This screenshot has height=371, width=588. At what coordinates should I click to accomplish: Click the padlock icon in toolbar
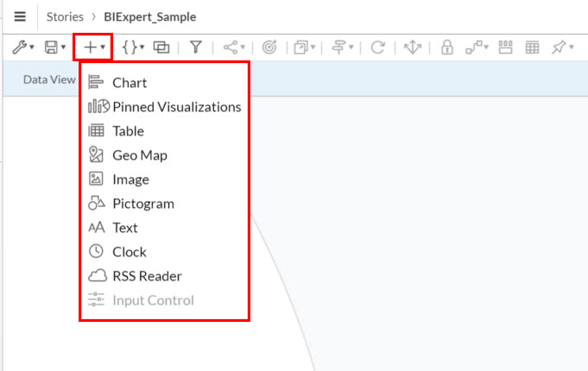[446, 47]
